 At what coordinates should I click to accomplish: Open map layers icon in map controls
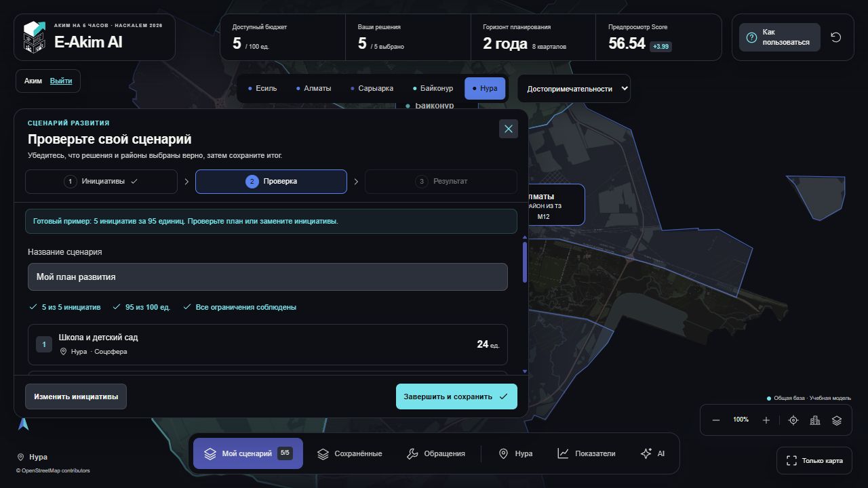click(837, 420)
